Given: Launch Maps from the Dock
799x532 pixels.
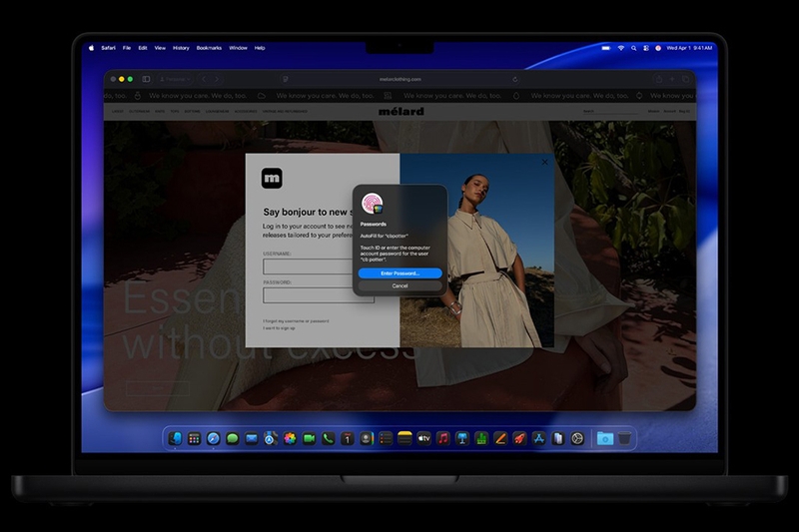Looking at the screenshot, I should point(271,438).
